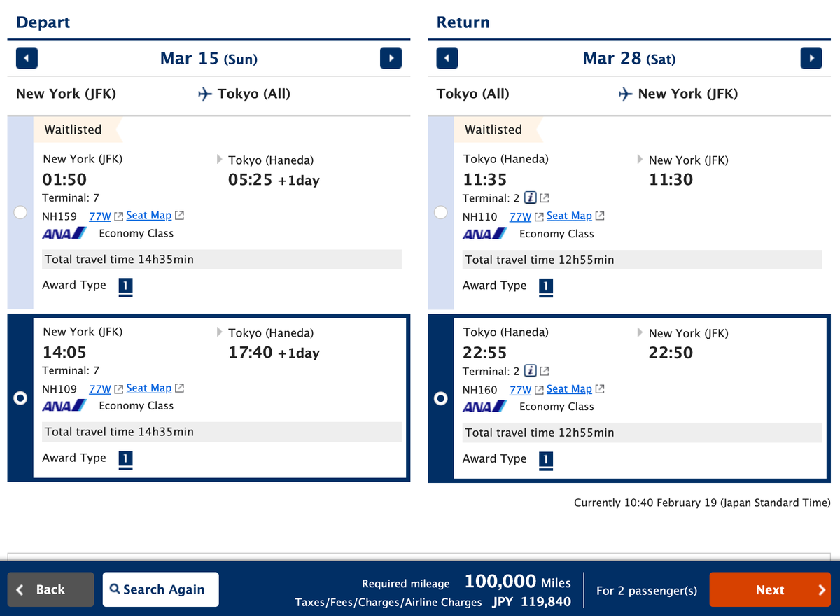
Task: Select the waitlisted NH159 departure flight
Action: point(20,211)
